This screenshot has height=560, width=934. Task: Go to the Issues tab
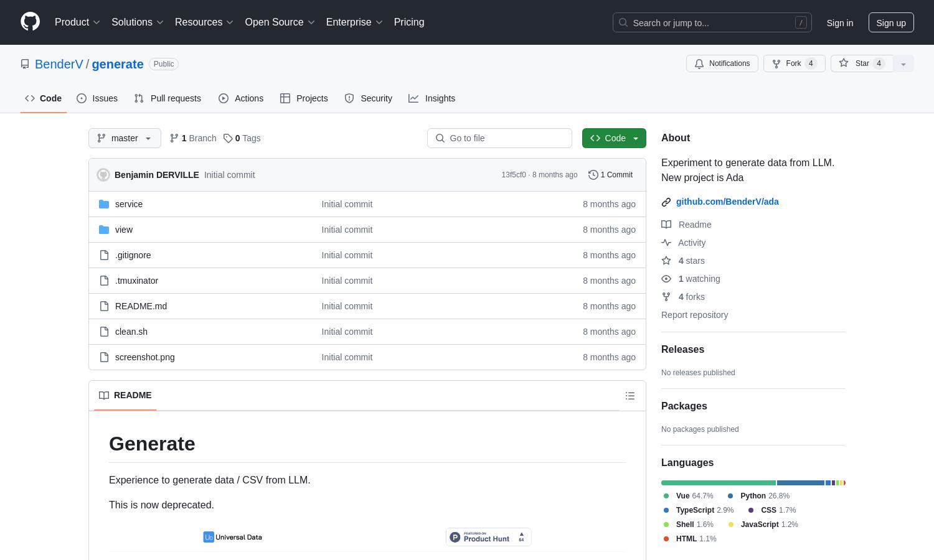(97, 98)
